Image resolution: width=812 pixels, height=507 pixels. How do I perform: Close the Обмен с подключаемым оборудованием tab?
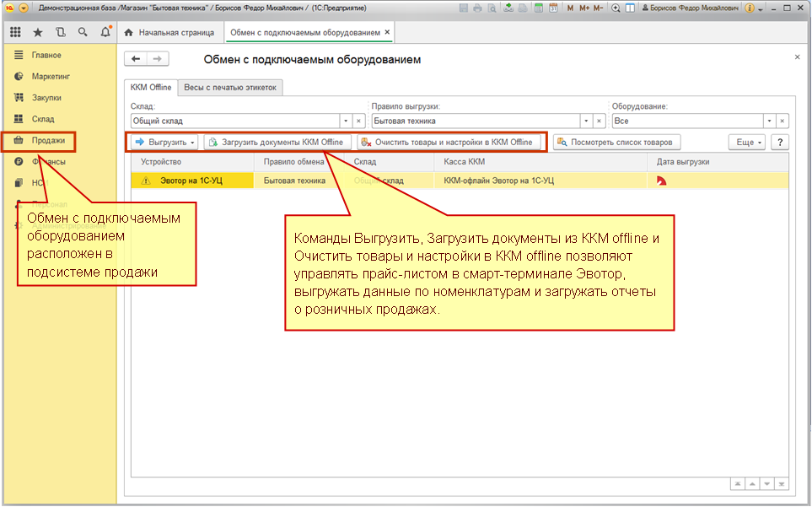(387, 32)
